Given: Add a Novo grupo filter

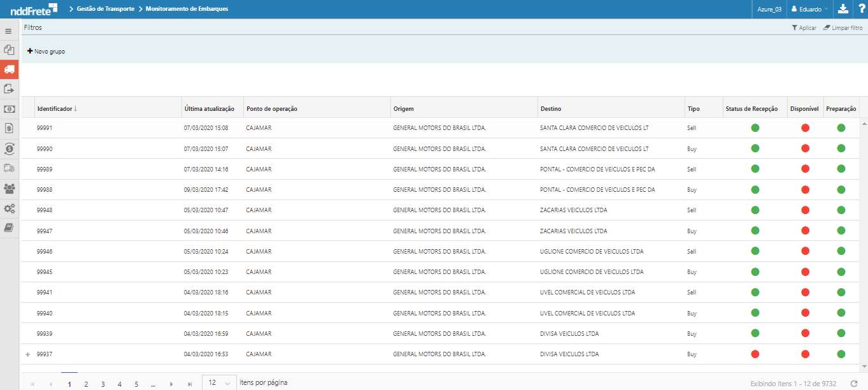Looking at the screenshot, I should [46, 51].
